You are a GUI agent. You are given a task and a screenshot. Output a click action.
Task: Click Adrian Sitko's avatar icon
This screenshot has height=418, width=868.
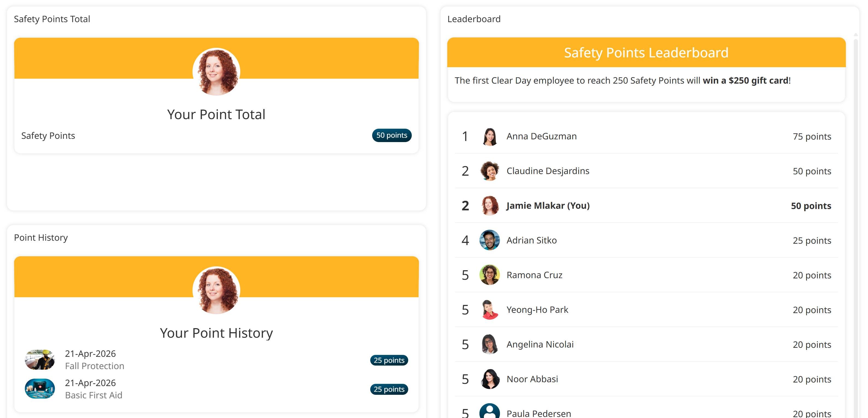[490, 240]
